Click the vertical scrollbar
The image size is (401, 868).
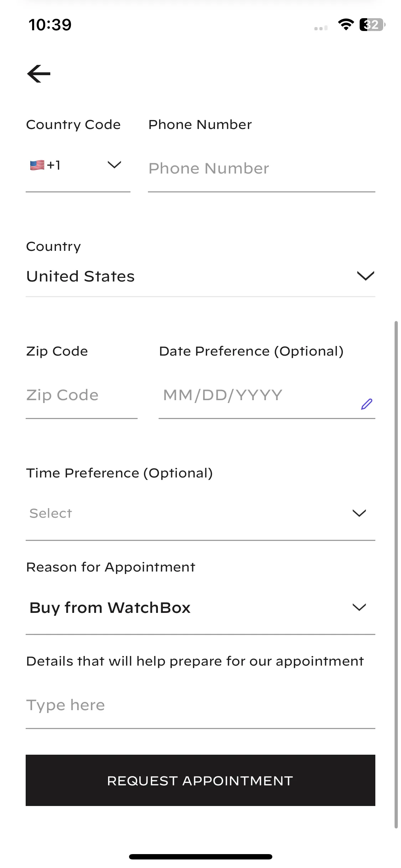click(x=396, y=574)
